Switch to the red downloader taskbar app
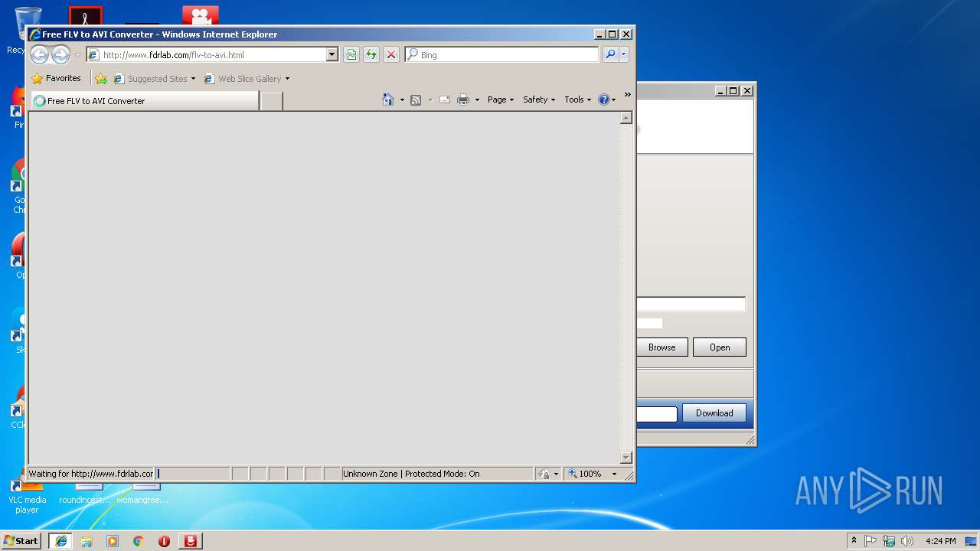This screenshot has width=980, height=551. pyautogui.click(x=191, y=541)
